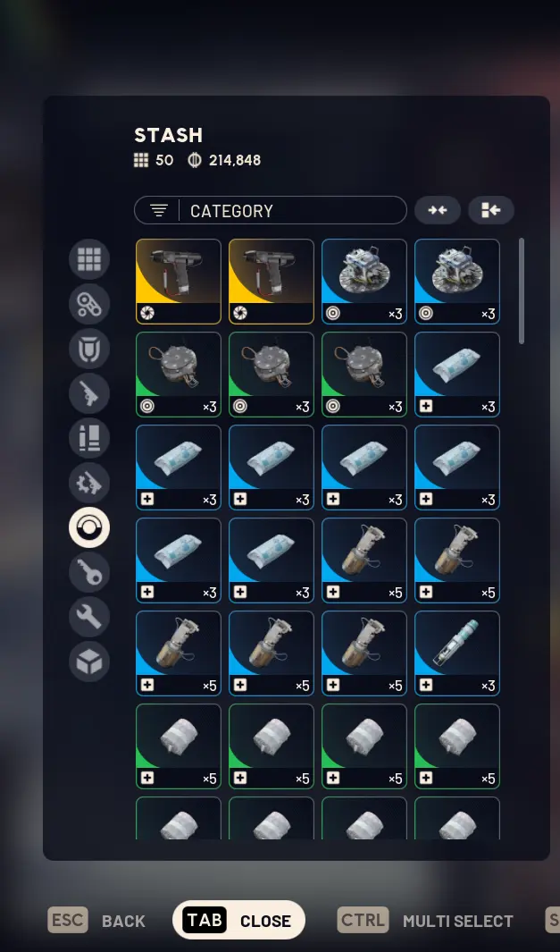Click the auto-arrange stash button
Viewport: 560px width, 952px height.
(491, 210)
